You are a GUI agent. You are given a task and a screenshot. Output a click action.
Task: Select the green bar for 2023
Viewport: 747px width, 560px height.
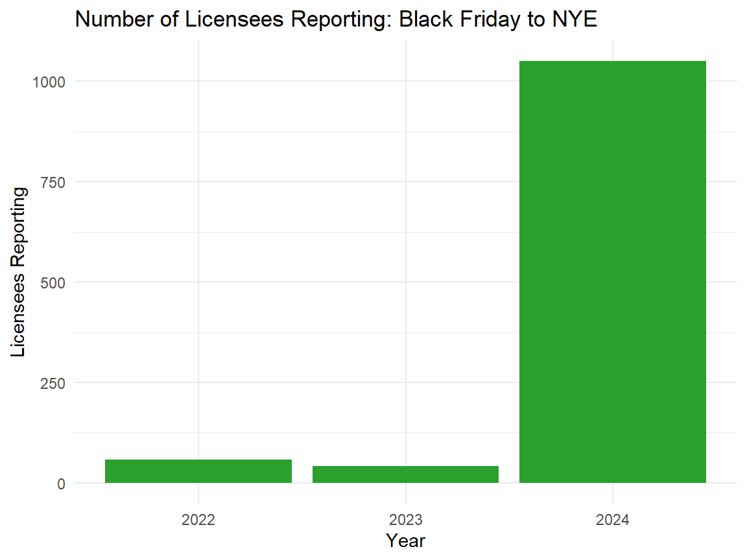pos(405,474)
